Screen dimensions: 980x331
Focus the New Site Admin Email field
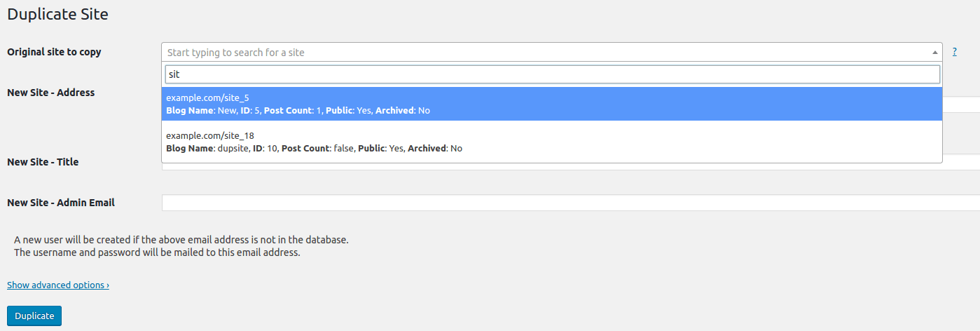[x=571, y=203]
